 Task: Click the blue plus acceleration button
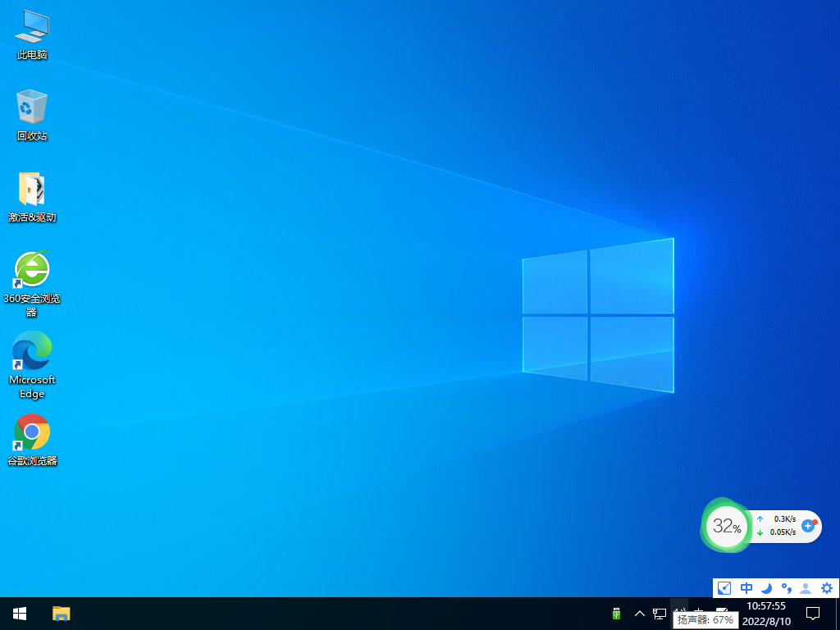coord(809,527)
